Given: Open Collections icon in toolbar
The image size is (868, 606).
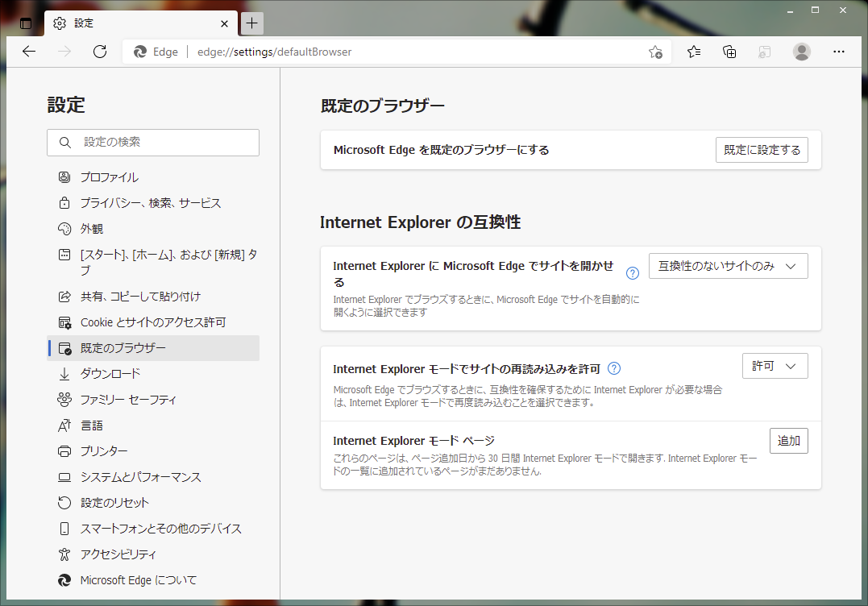Looking at the screenshot, I should point(729,52).
